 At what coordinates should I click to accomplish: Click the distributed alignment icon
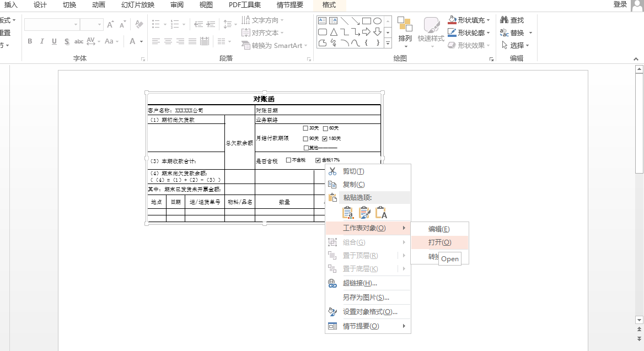[205, 41]
